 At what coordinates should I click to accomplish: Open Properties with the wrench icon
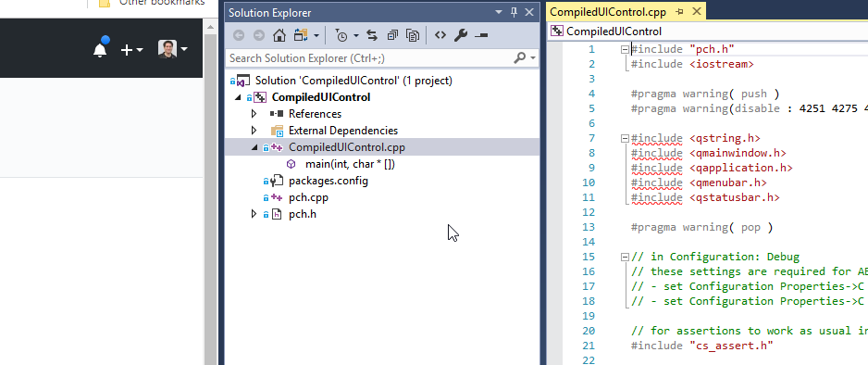pos(461,35)
